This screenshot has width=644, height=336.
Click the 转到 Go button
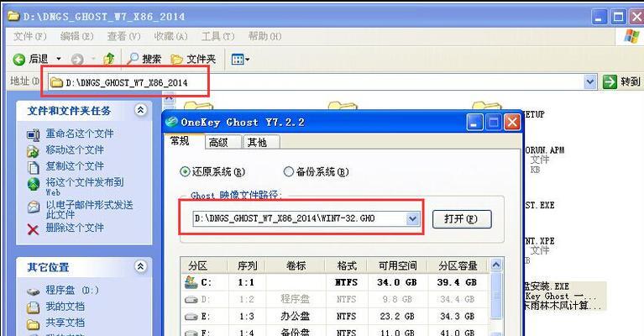[621, 81]
